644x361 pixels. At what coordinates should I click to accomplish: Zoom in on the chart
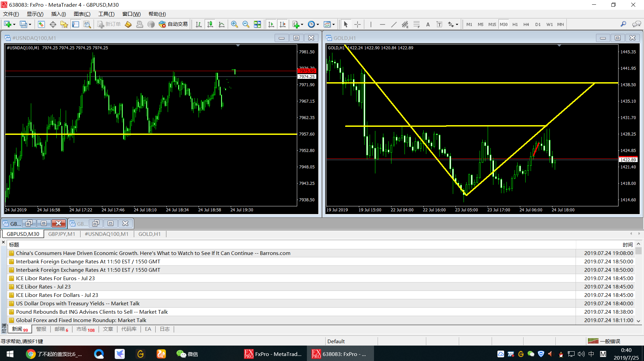point(234,24)
